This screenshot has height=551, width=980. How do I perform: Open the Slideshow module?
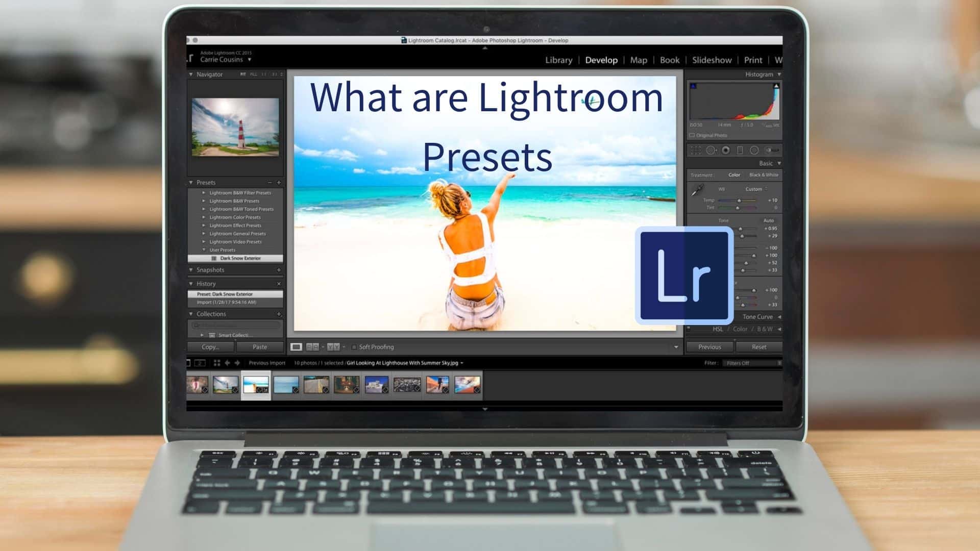712,60
